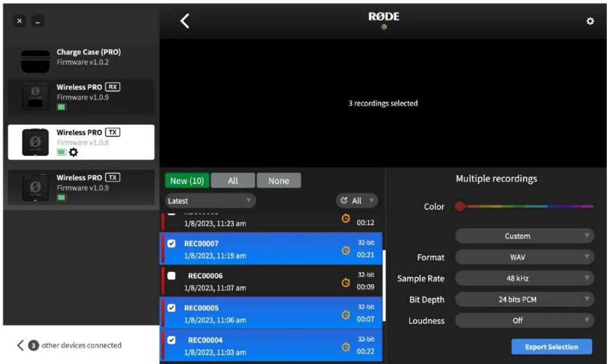
Task: Click the Color slider red handle
Action: [x=460, y=206]
